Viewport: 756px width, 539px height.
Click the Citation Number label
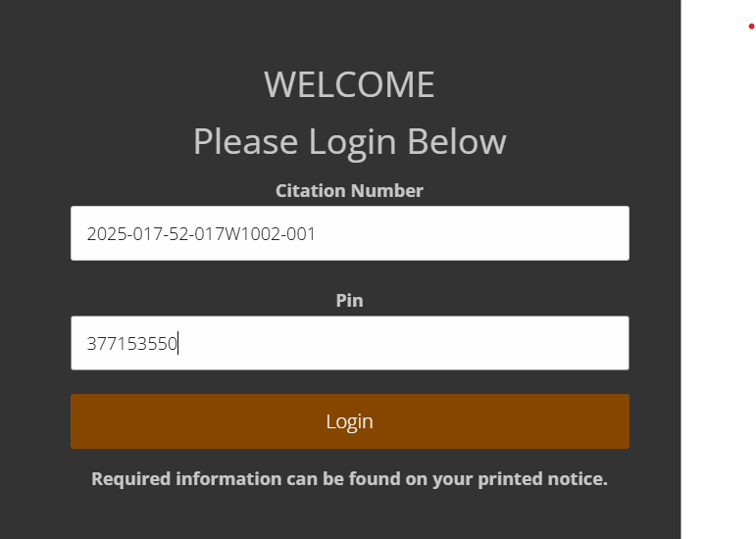pyautogui.click(x=349, y=191)
